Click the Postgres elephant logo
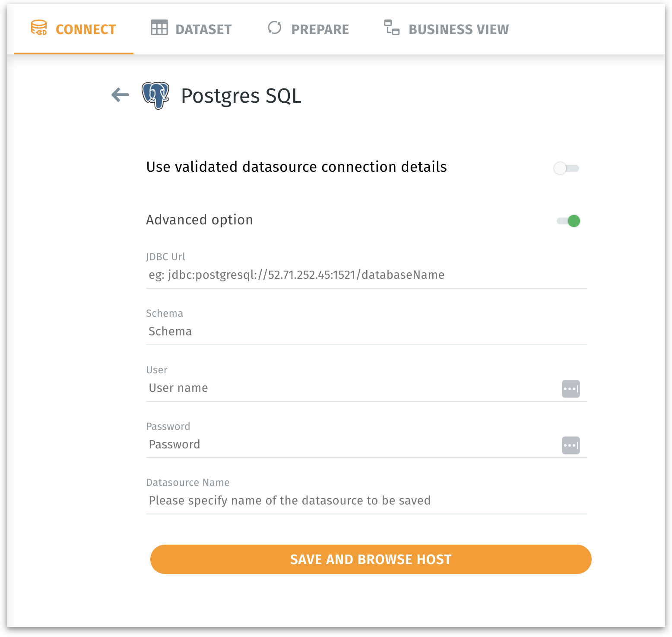This screenshot has height=637, width=672. (x=155, y=95)
